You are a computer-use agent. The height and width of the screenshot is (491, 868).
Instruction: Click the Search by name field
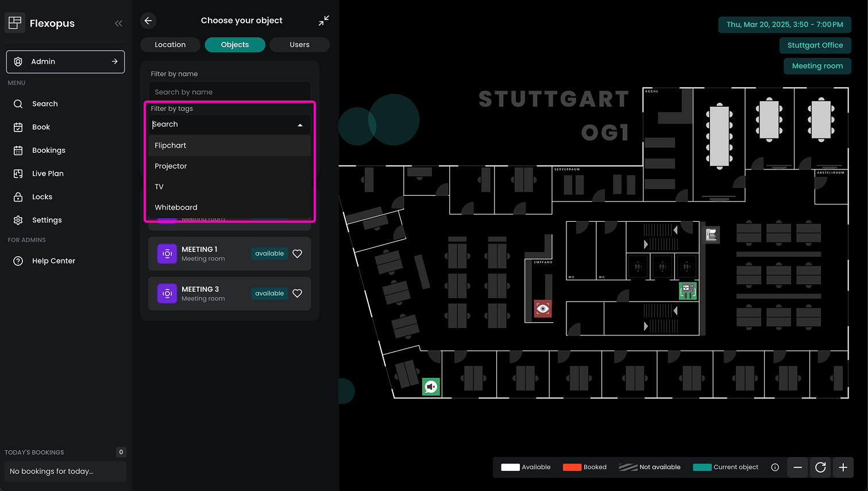point(229,92)
